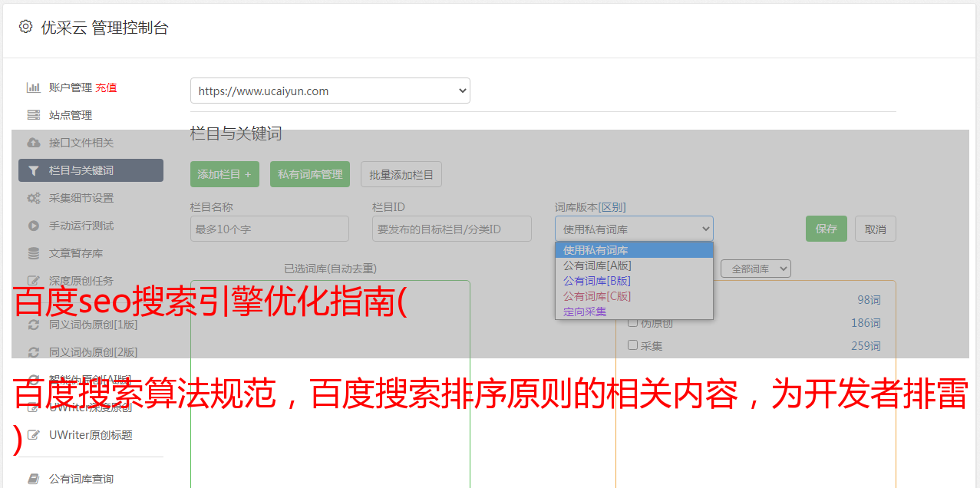
Task: Open 账户管理 via its bar chart icon
Action: (x=34, y=87)
